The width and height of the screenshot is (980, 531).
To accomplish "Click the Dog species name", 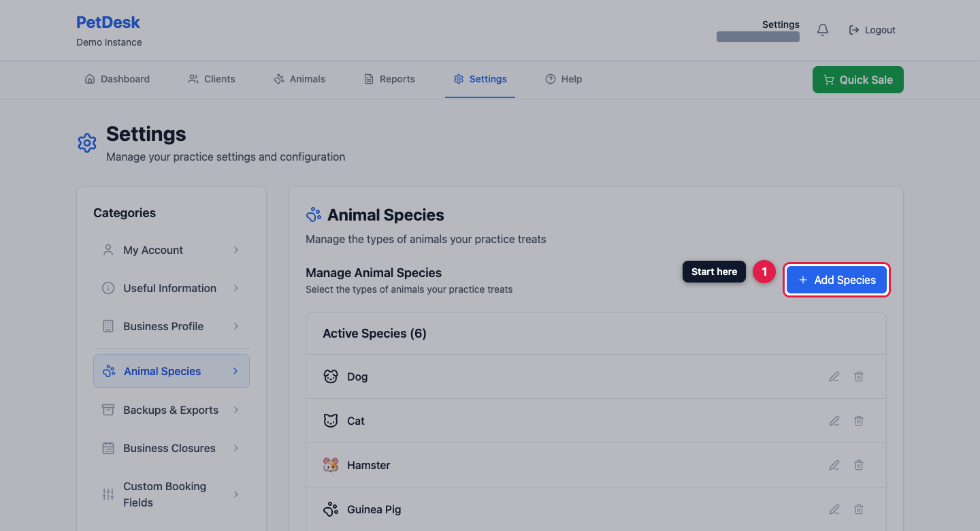I will [357, 376].
